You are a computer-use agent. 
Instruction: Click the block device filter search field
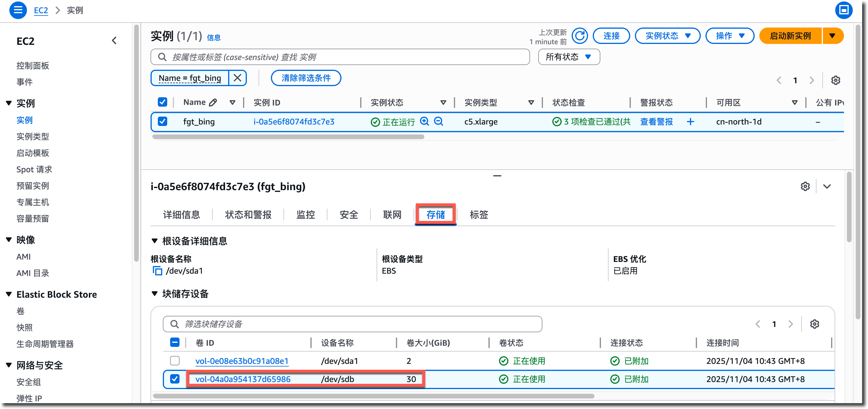click(352, 324)
